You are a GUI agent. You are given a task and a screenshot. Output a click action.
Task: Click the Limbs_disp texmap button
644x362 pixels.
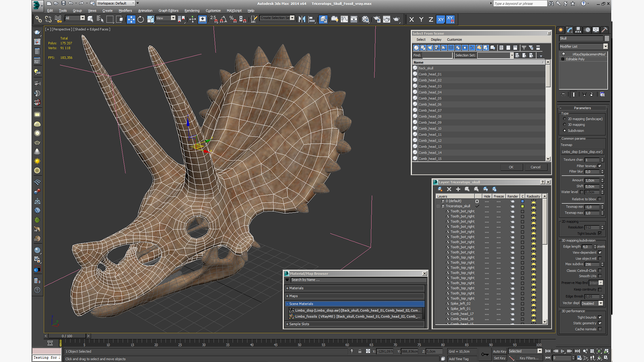582,152
